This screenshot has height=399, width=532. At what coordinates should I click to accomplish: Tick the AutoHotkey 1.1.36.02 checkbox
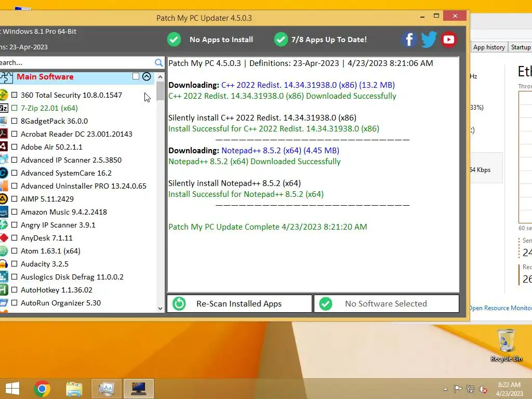pos(14,290)
